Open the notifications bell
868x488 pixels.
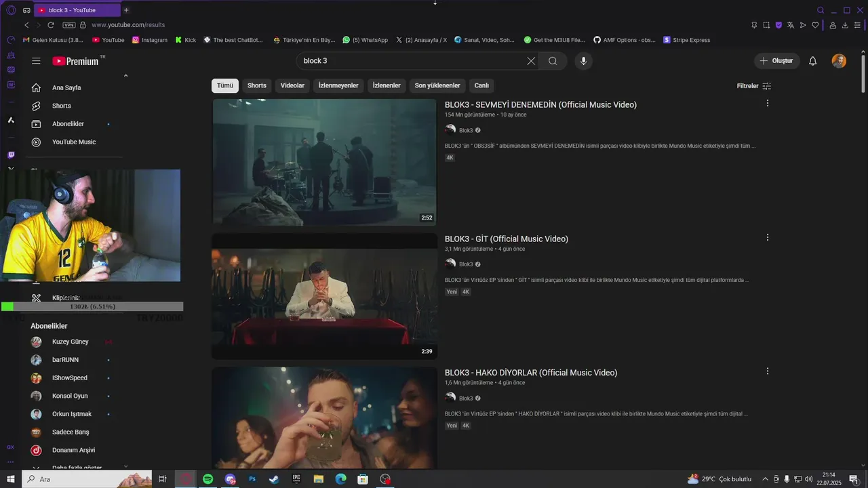coord(812,61)
